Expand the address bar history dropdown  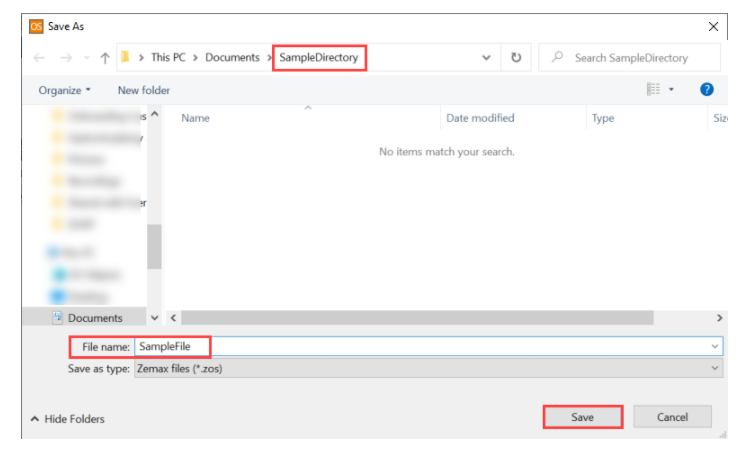pos(486,58)
